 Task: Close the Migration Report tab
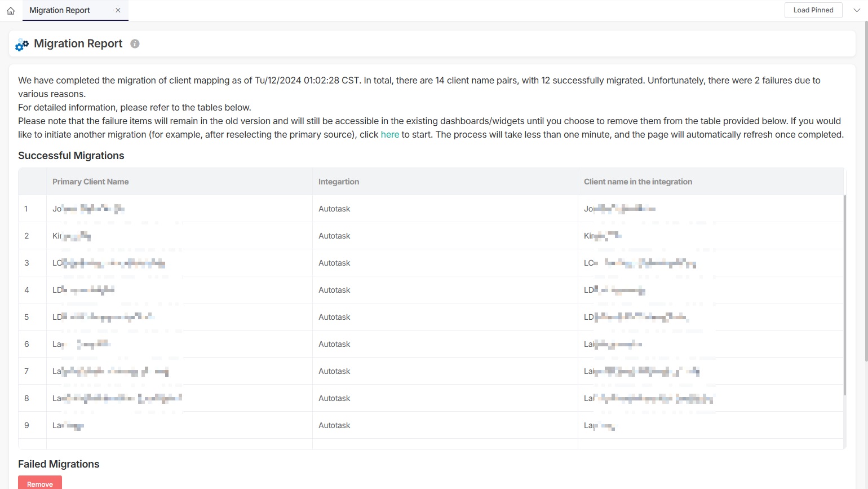[x=118, y=10]
